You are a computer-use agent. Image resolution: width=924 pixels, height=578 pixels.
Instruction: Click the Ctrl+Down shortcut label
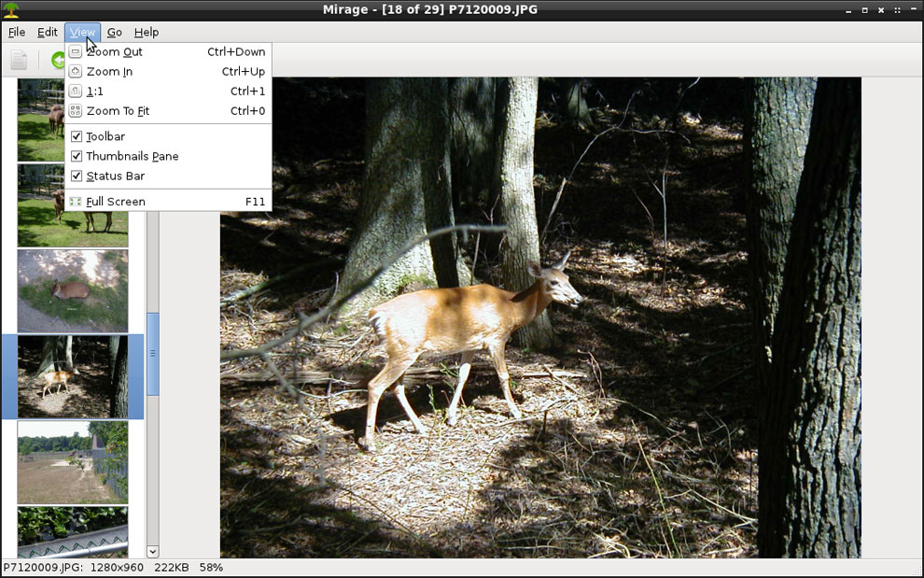pos(236,52)
